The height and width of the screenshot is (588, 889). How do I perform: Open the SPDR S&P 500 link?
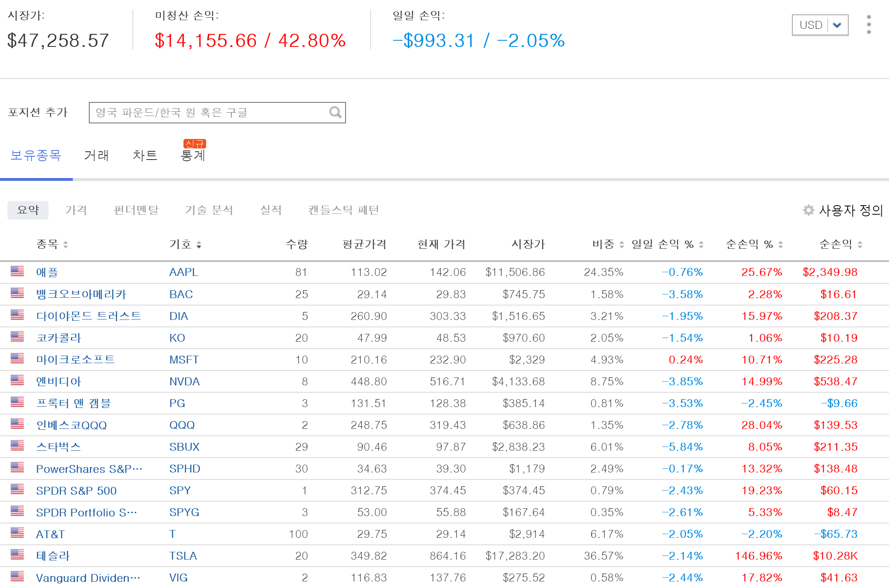pos(76,491)
